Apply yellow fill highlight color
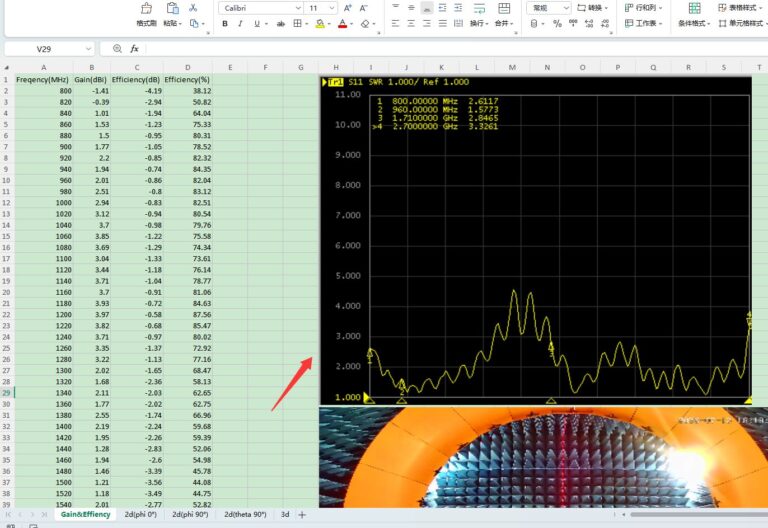The image size is (768, 528). (x=320, y=23)
